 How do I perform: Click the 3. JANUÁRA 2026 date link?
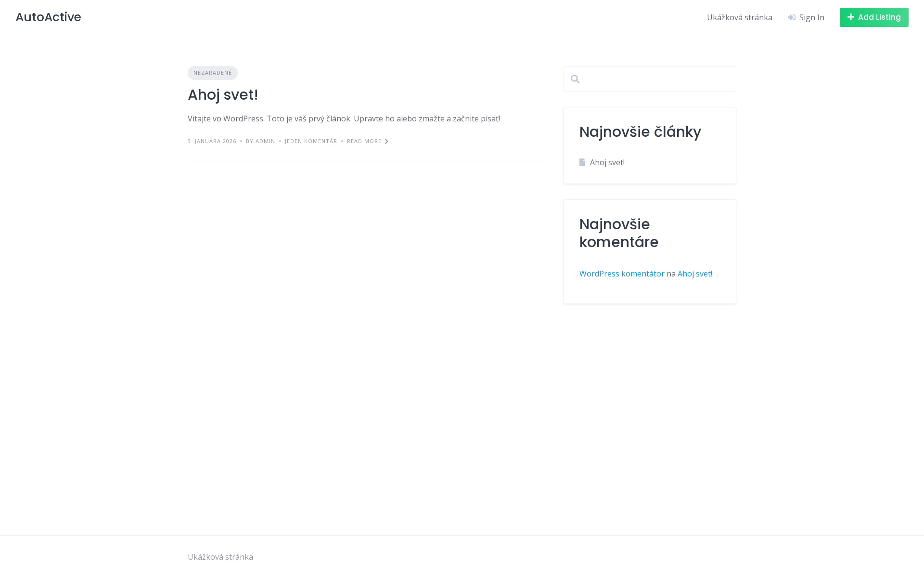click(212, 141)
